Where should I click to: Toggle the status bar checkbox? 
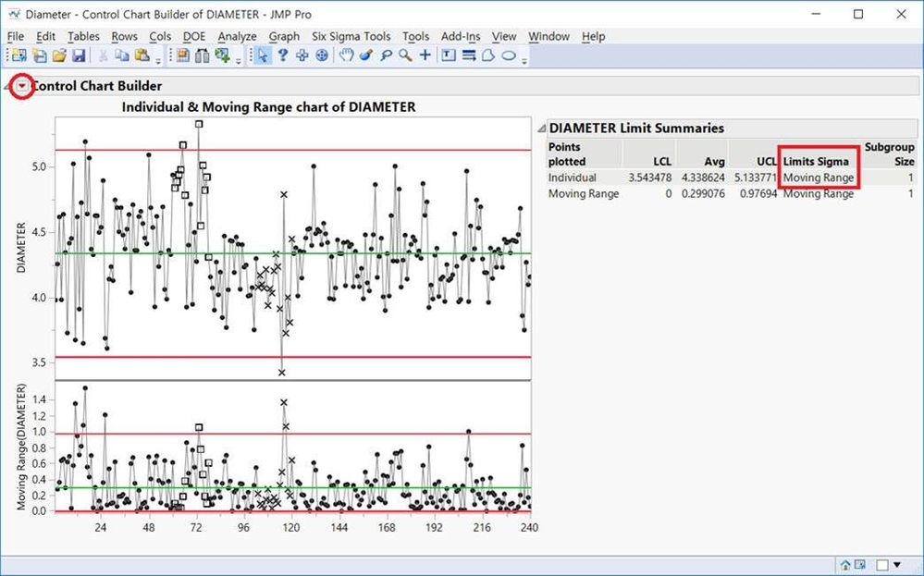click(881, 565)
